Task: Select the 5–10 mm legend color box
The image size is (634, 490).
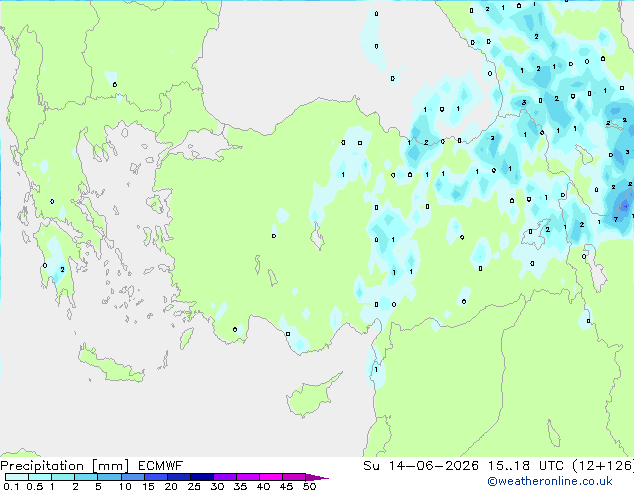Action: [x=109, y=477]
